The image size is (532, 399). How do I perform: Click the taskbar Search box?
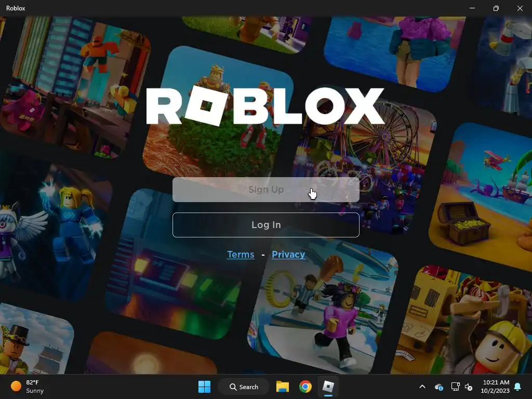tap(244, 387)
